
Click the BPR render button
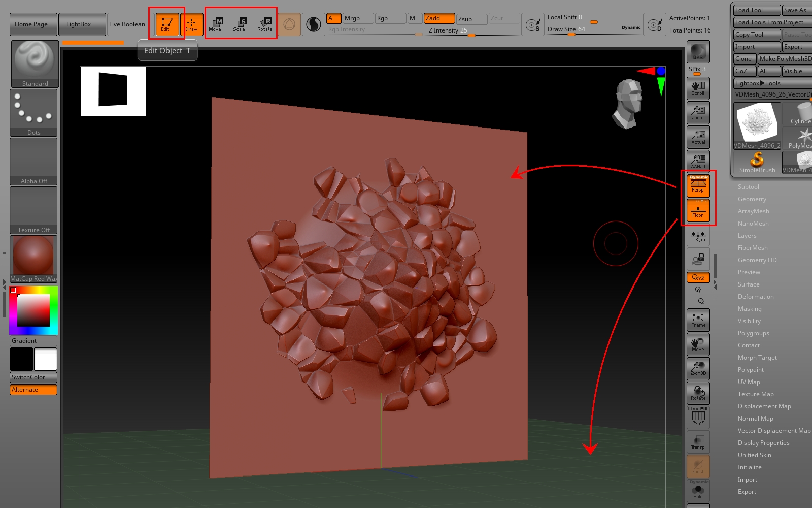coord(698,52)
